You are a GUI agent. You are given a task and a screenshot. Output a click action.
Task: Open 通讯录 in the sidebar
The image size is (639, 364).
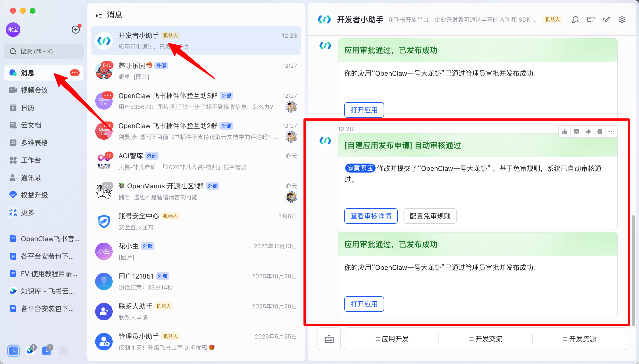coord(43,177)
